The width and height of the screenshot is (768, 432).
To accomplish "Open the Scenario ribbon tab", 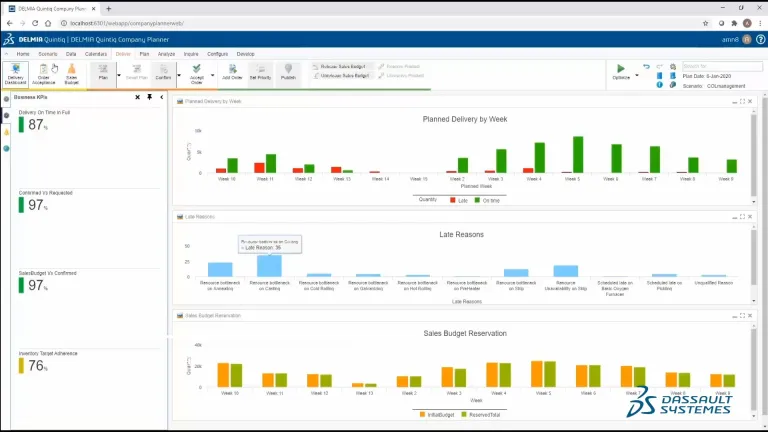I will 48,54.
